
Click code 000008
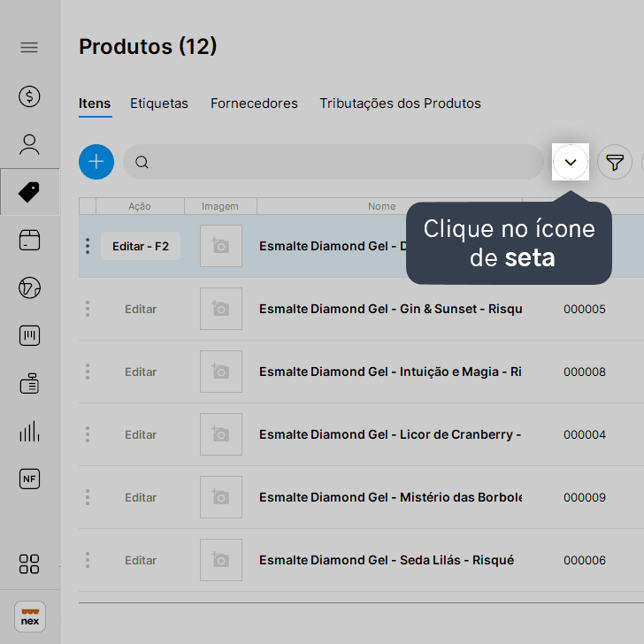click(585, 372)
